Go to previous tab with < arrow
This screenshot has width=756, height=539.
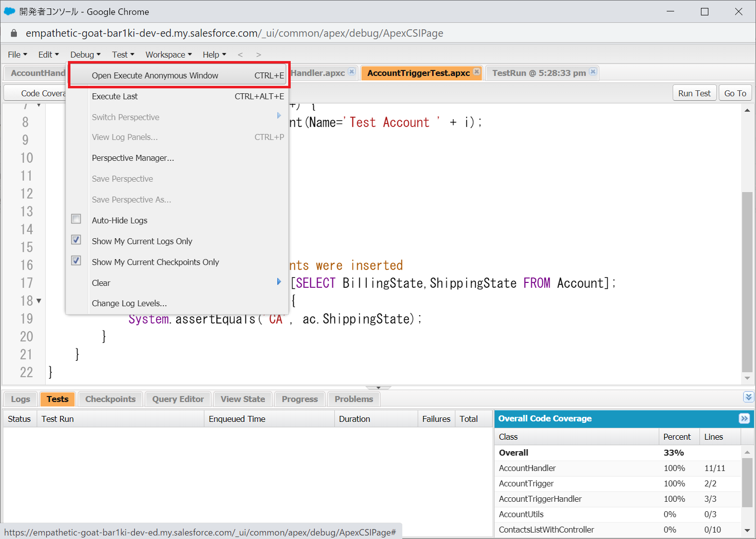[240, 55]
